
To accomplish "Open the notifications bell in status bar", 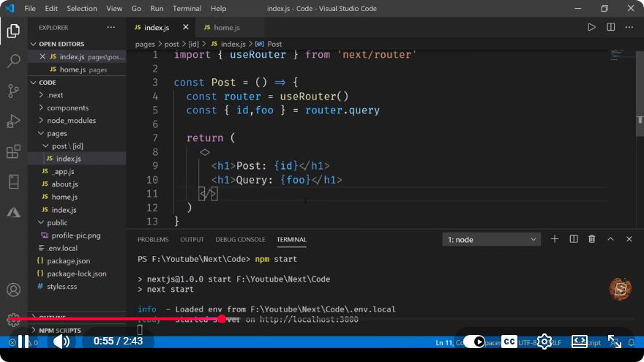I will 632,342.
